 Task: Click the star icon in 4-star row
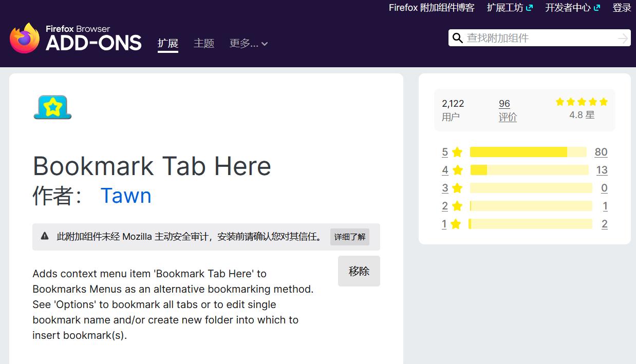click(x=457, y=170)
